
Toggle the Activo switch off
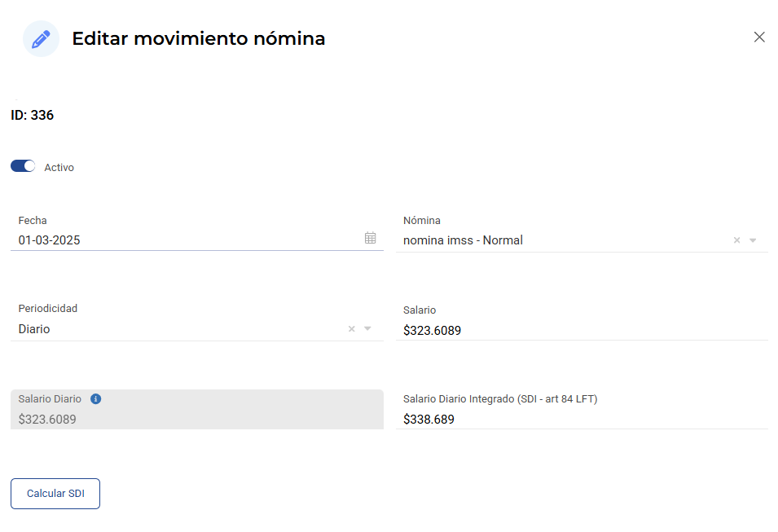click(x=23, y=166)
